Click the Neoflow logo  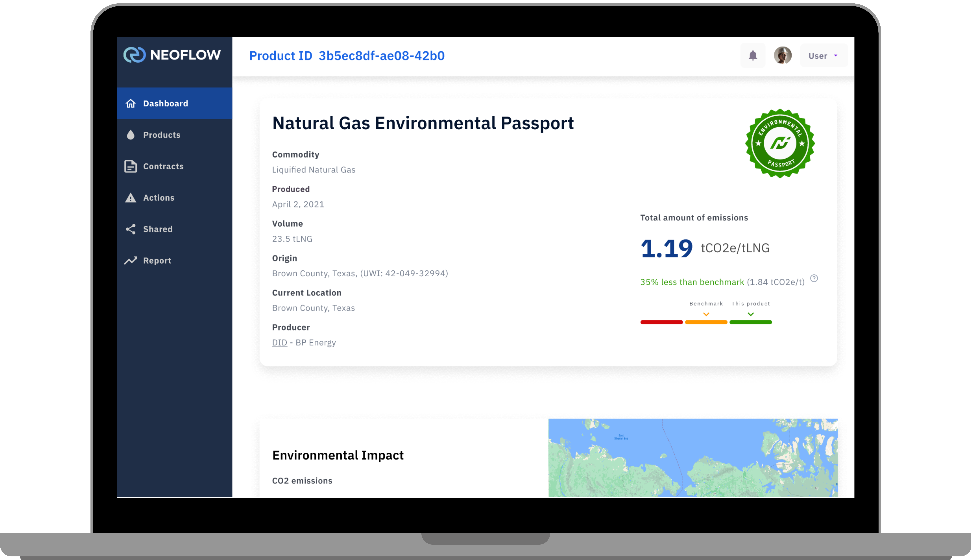(172, 55)
